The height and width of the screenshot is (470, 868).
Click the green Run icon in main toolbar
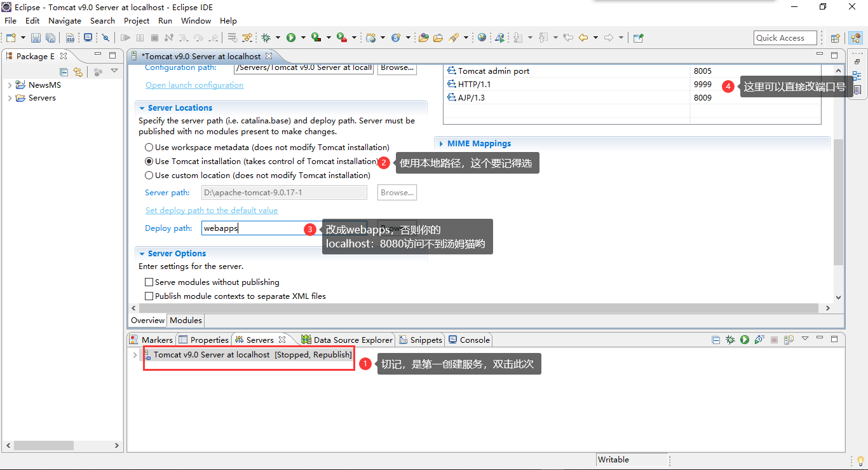click(x=291, y=38)
